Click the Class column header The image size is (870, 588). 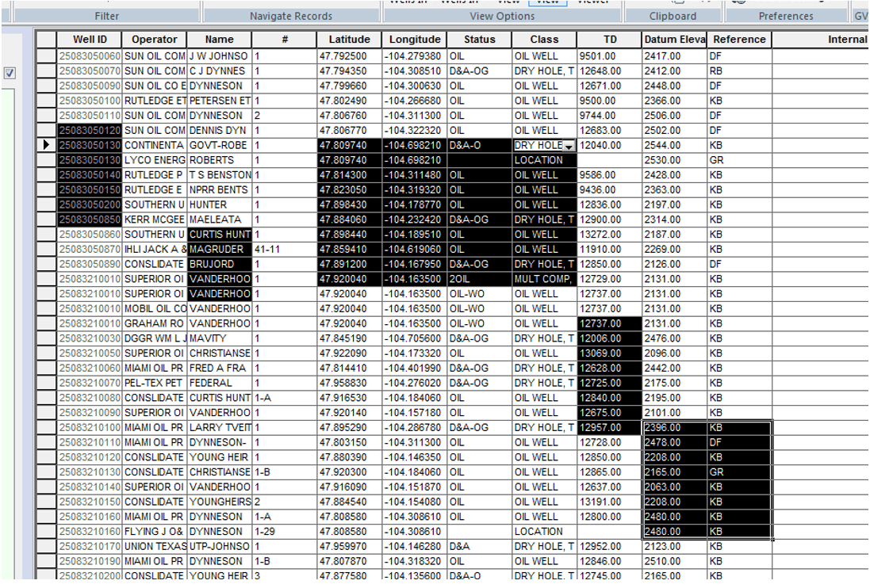click(x=544, y=40)
